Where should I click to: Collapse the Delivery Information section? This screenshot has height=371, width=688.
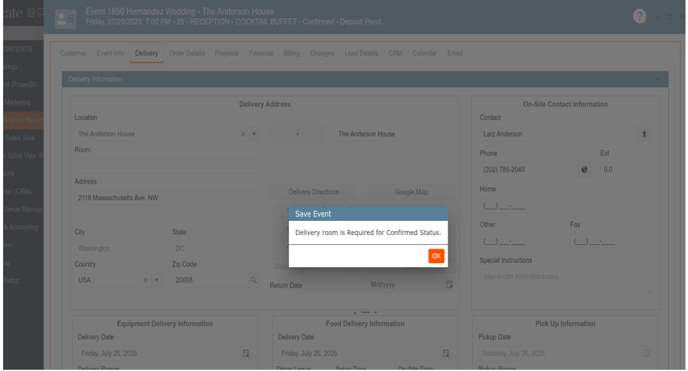point(658,79)
